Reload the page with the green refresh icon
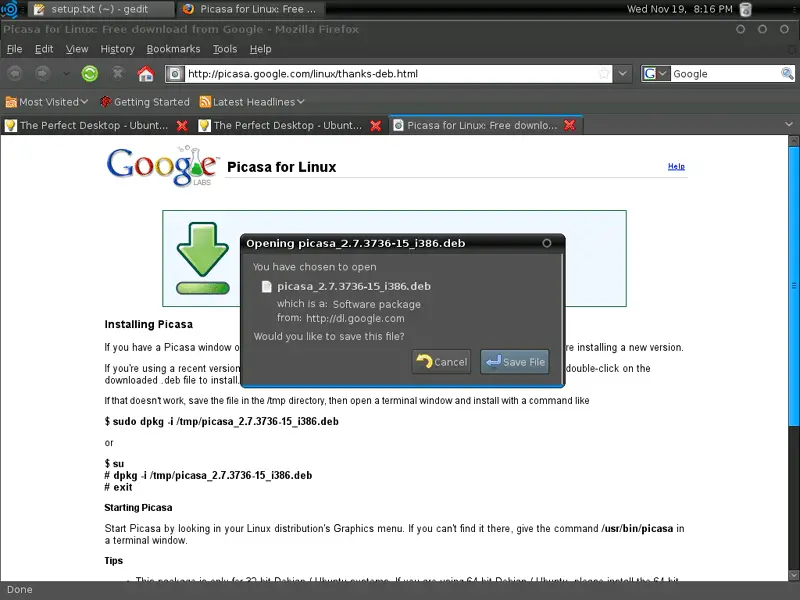This screenshot has width=800, height=600. (90, 74)
